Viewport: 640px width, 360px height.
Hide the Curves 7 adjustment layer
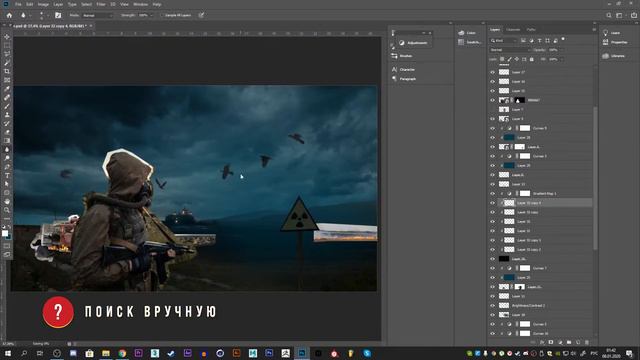click(493, 268)
